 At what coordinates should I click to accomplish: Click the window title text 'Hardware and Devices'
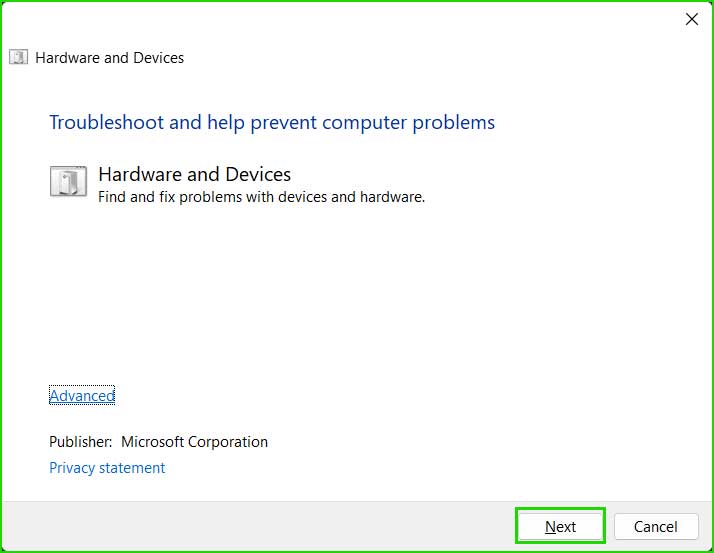tap(110, 58)
